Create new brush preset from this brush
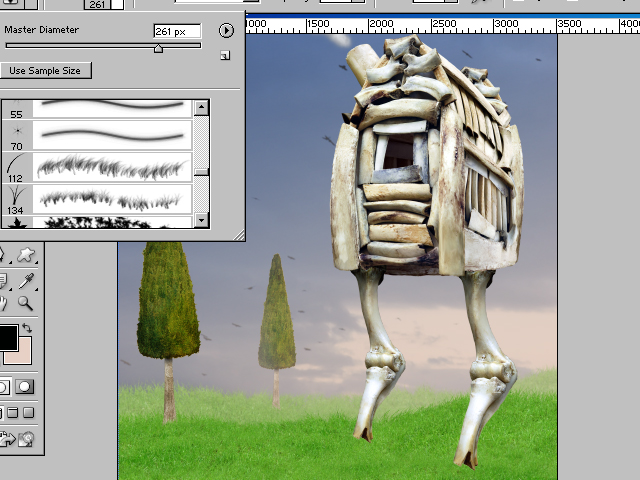Image resolution: width=640 pixels, height=480 pixels. (225, 56)
